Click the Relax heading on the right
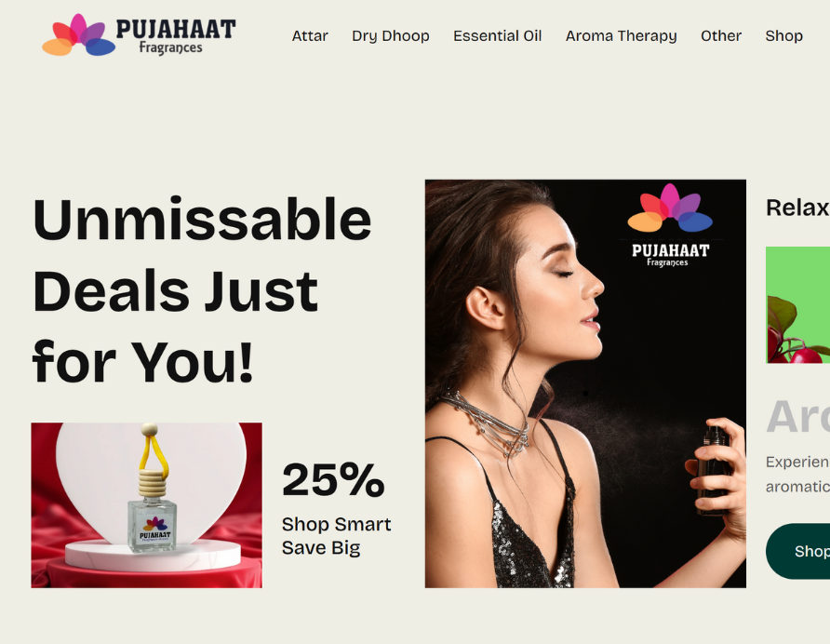 click(797, 208)
